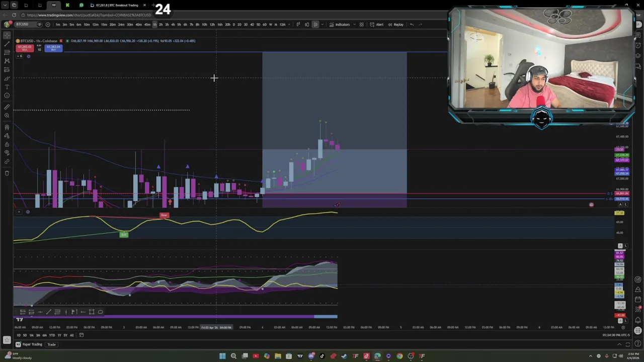Select the highlighted hollow candles style
The image size is (644, 362).
click(315, 24)
